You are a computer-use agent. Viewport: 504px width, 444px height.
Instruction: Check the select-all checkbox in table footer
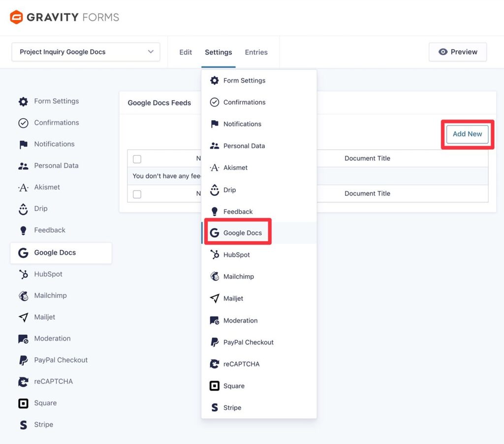(x=137, y=194)
